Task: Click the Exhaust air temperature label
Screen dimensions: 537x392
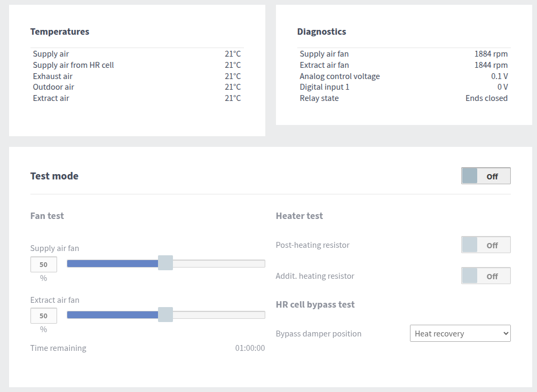Action: coord(52,76)
